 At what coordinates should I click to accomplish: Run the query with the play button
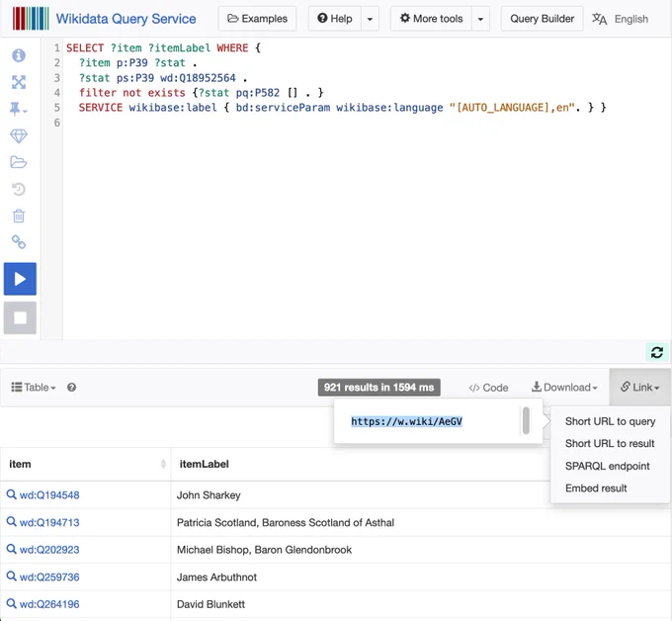click(x=20, y=279)
